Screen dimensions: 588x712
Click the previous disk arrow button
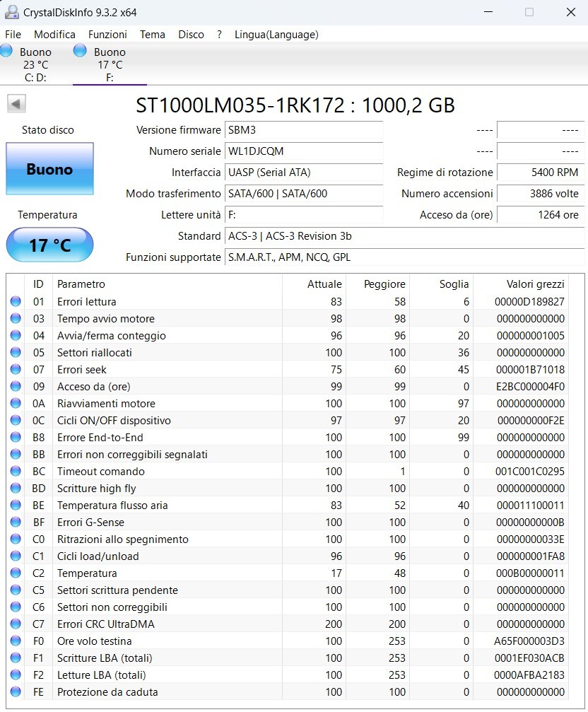(16, 104)
